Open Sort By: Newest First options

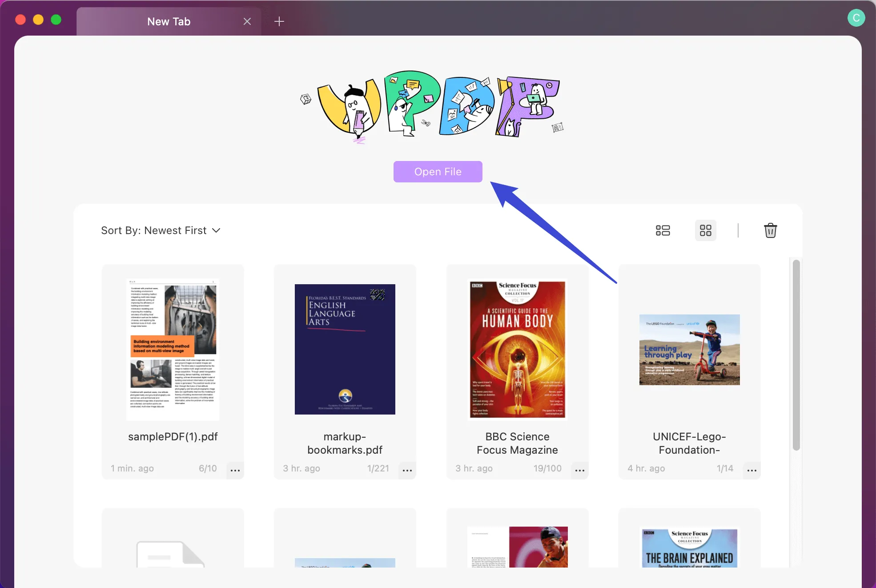161,230
